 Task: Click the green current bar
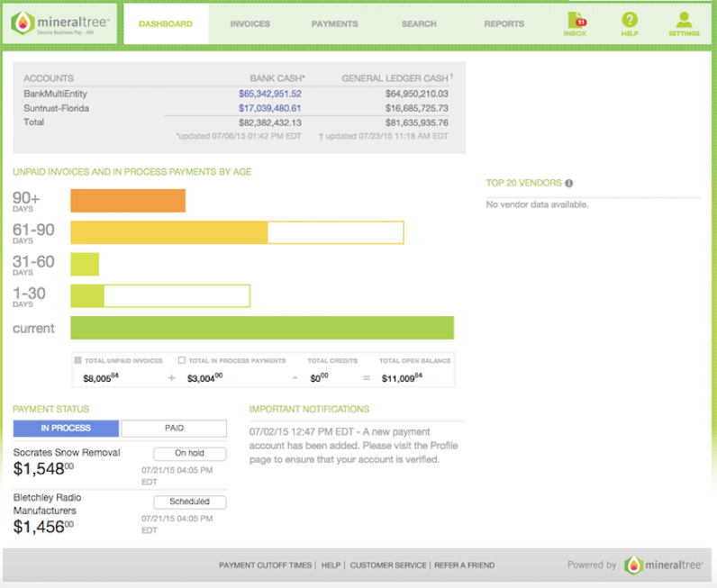262,328
